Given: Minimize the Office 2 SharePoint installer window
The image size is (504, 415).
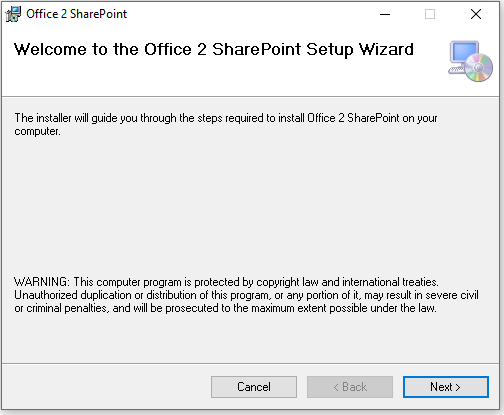Looking at the screenshot, I should pos(385,14).
